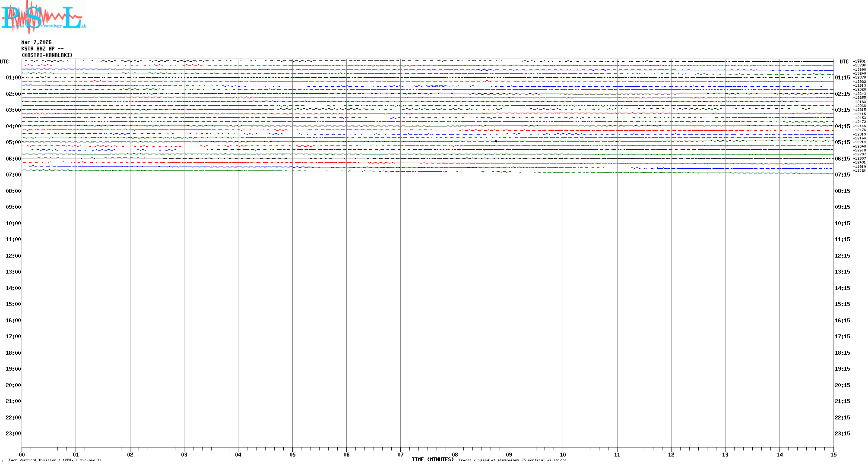Click the vertical division microvolts scale note

[55, 460]
